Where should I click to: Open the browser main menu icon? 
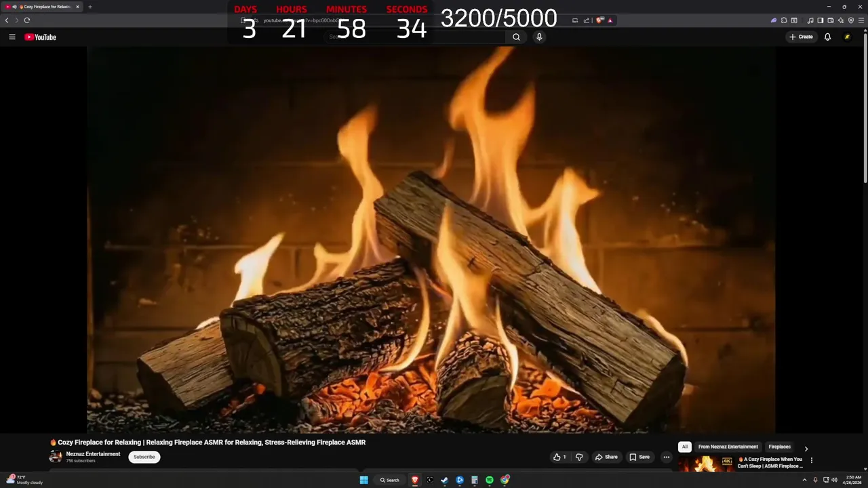coord(861,20)
